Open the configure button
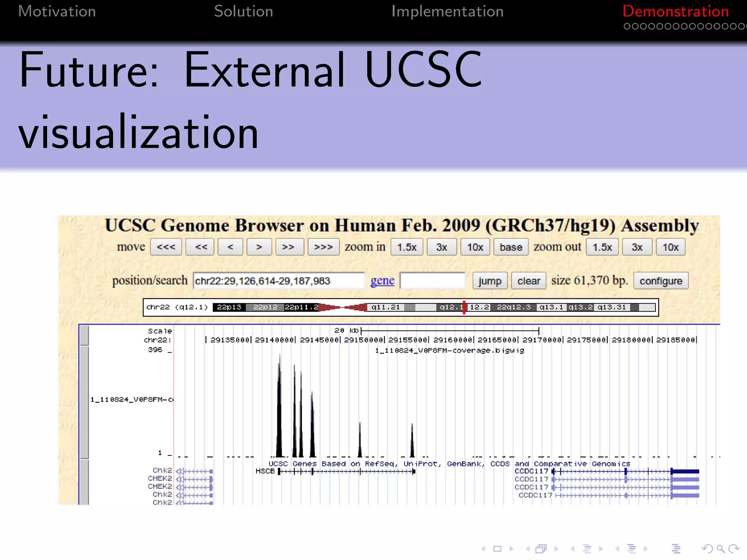 [x=661, y=281]
